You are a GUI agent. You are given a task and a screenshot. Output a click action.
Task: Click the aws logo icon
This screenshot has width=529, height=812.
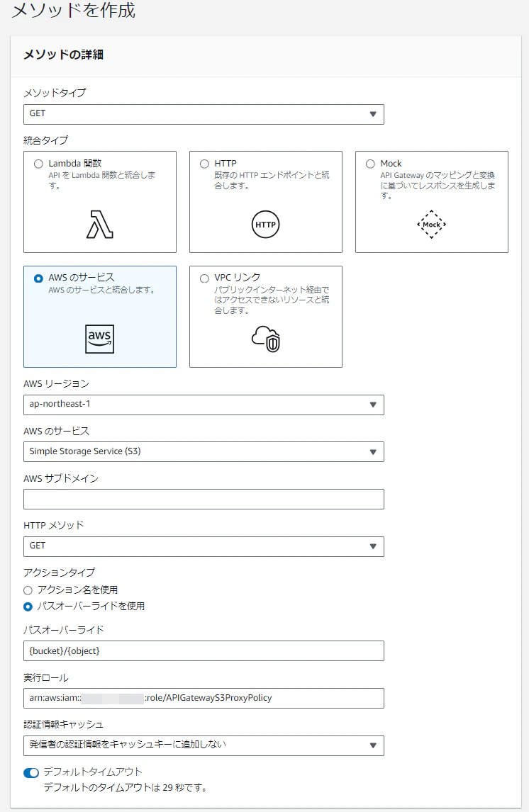tap(99, 339)
